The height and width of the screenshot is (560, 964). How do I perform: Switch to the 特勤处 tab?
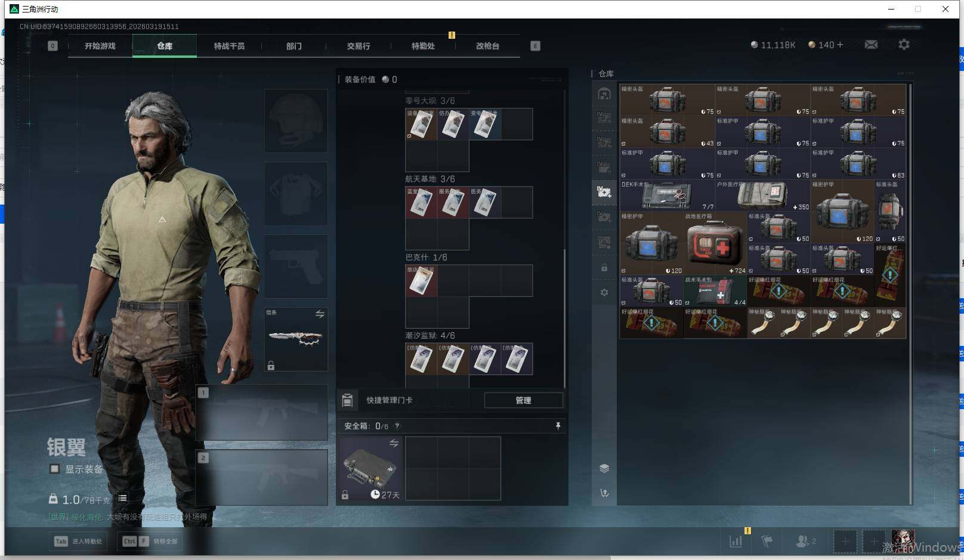coord(423,46)
